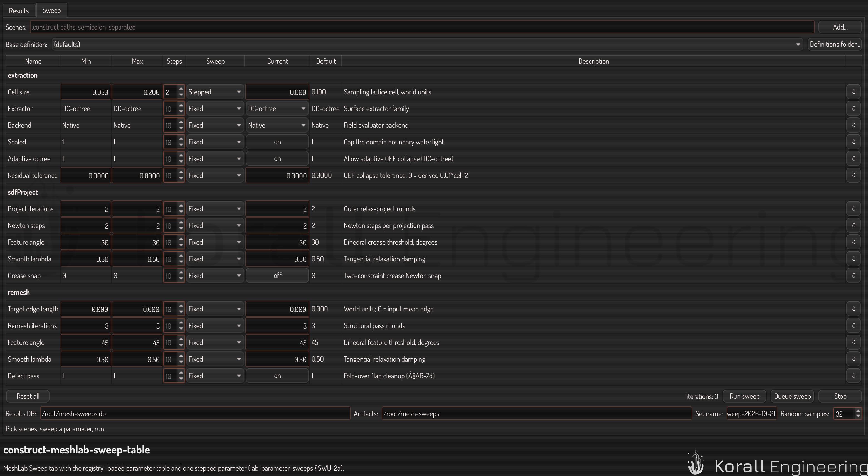Toggle Adaptive octree 'on' button

click(277, 158)
